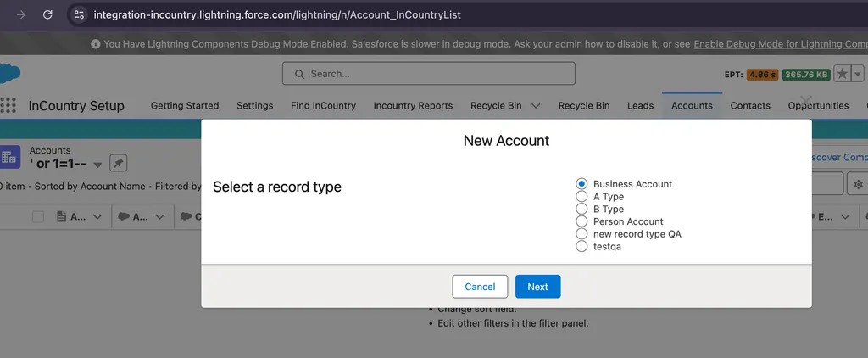Open the App Launcher dots grid
Viewport: 868px width, 358px height.
[x=8, y=105]
